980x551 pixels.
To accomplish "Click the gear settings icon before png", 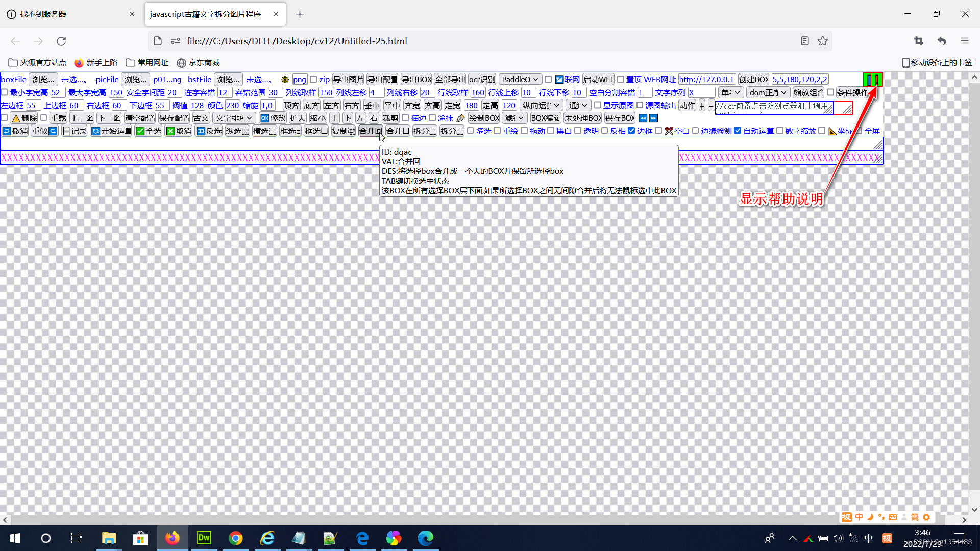I will [285, 80].
